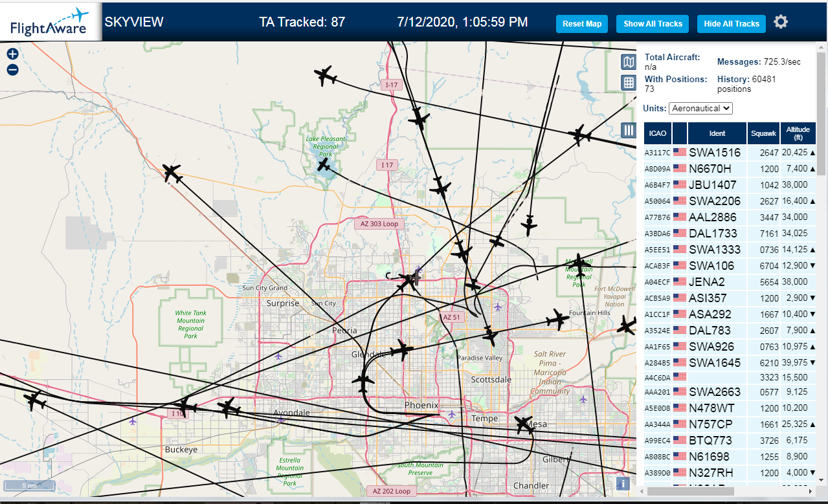Image resolution: width=828 pixels, height=504 pixels.
Task: Click the purple airport marker near Avondale
Action: 280,420
